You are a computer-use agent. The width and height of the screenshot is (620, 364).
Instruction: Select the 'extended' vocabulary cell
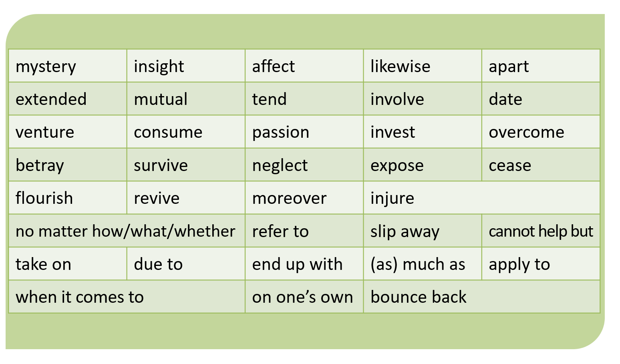(x=51, y=99)
